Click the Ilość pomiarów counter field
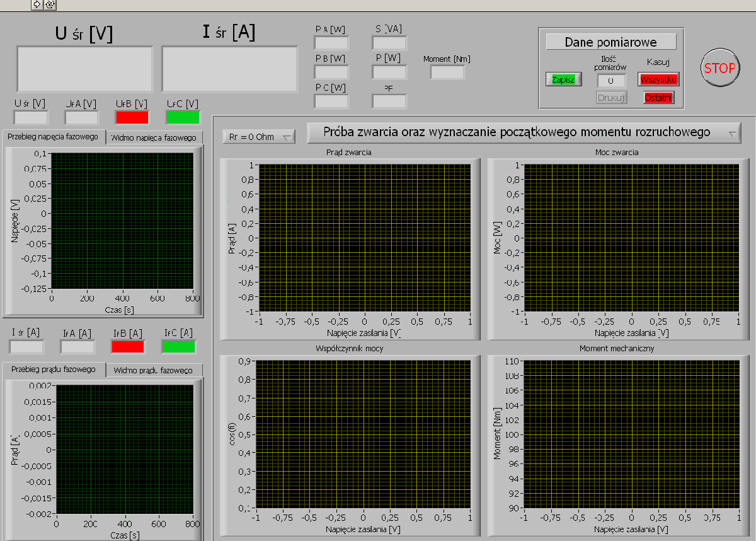This screenshot has height=541, width=756. [611, 80]
